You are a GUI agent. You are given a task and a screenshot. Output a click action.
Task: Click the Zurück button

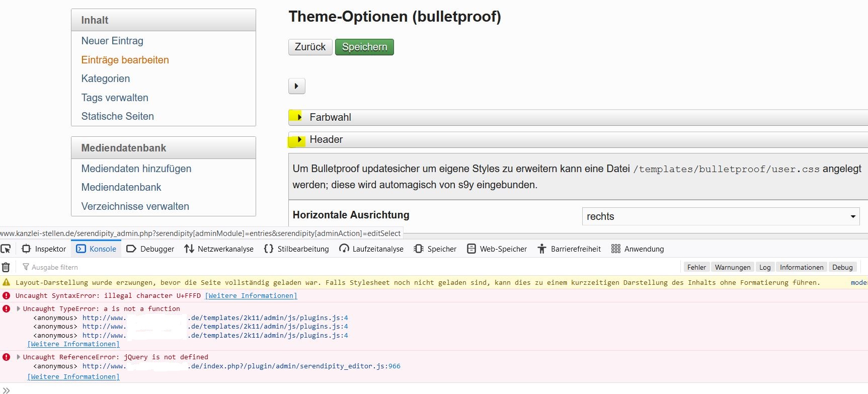pos(310,47)
